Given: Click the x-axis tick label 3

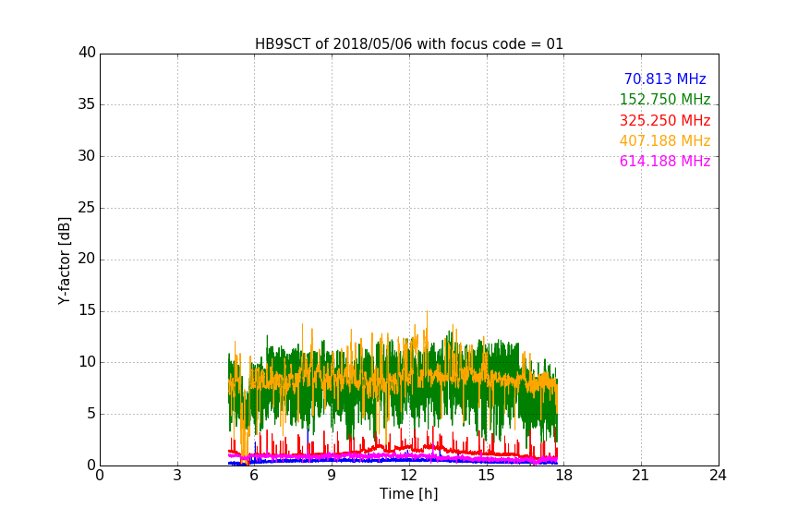Looking at the screenshot, I should pyautogui.click(x=177, y=476).
